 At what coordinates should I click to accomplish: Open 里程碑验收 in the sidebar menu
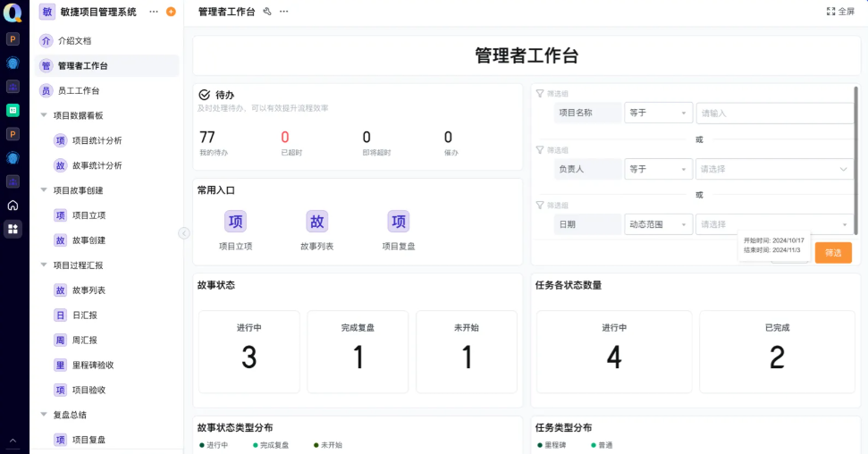[x=93, y=365]
